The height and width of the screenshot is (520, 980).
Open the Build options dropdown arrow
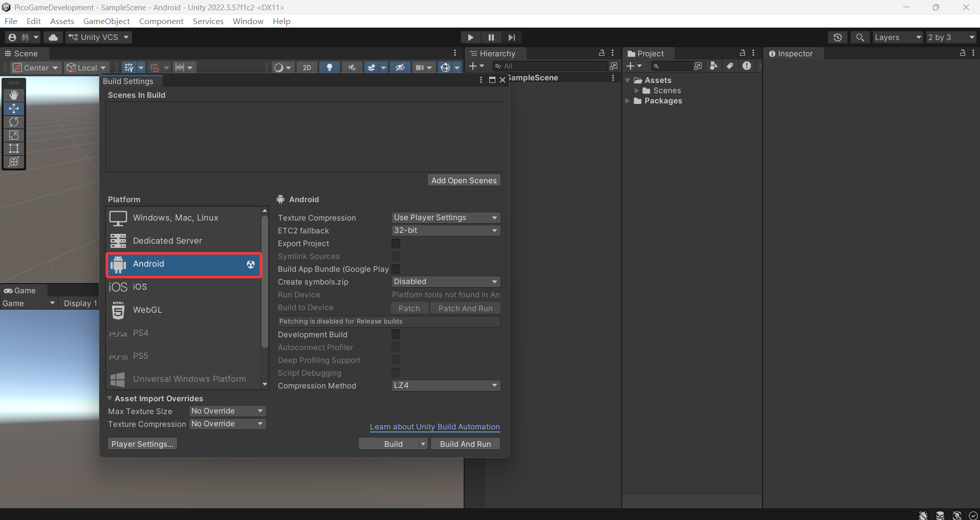point(423,444)
